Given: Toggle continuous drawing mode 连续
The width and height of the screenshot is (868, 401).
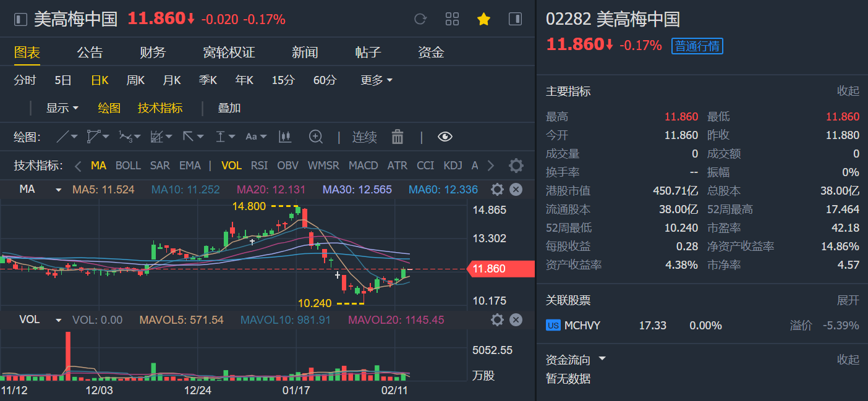Looking at the screenshot, I should (365, 137).
